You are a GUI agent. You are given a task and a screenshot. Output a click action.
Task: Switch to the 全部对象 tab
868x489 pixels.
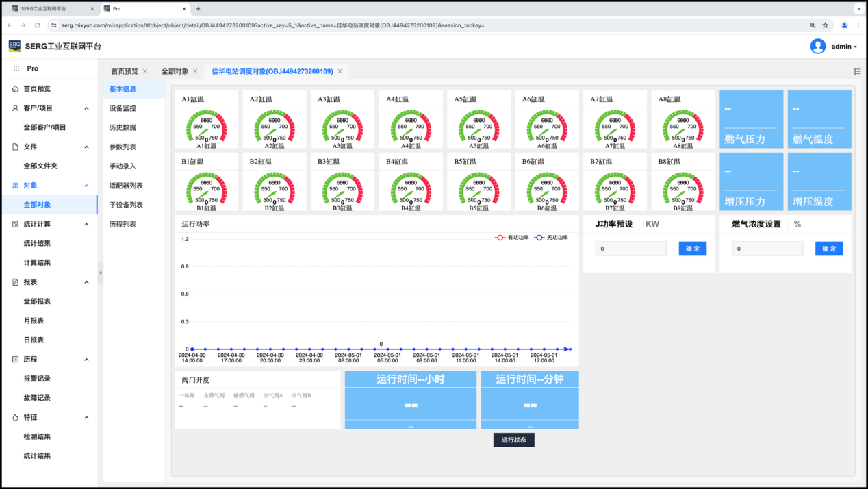[x=175, y=71]
